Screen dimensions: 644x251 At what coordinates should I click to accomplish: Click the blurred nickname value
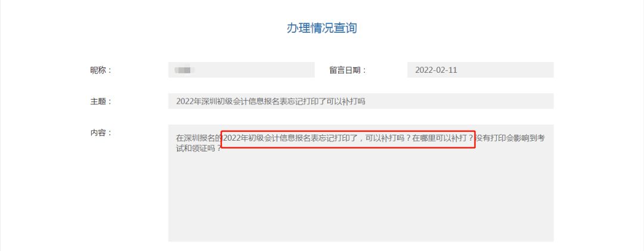coord(184,70)
